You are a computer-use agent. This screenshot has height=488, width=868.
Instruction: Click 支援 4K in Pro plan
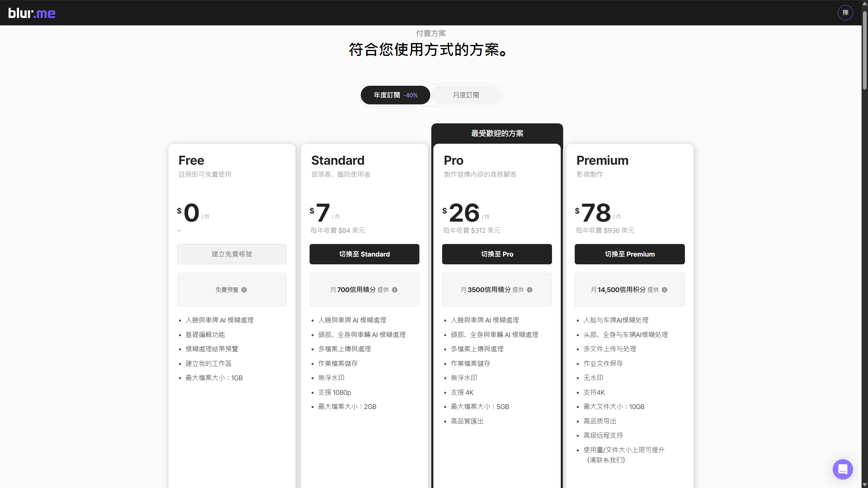click(462, 392)
